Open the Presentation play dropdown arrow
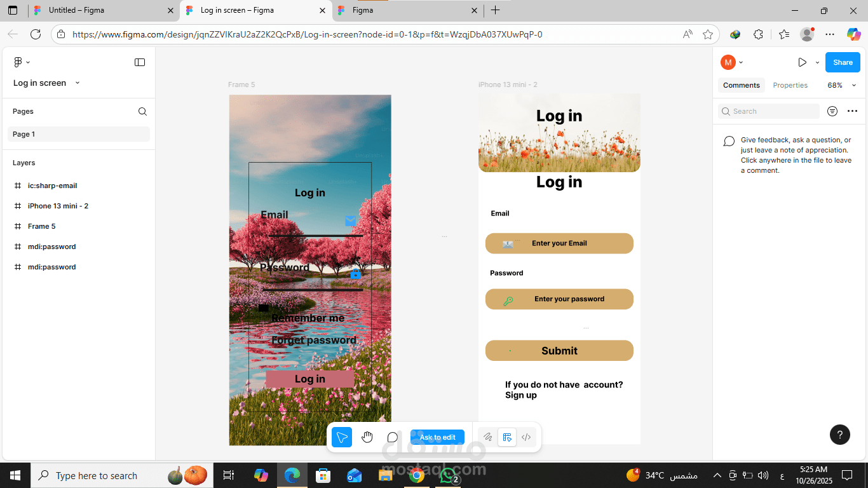 point(817,62)
